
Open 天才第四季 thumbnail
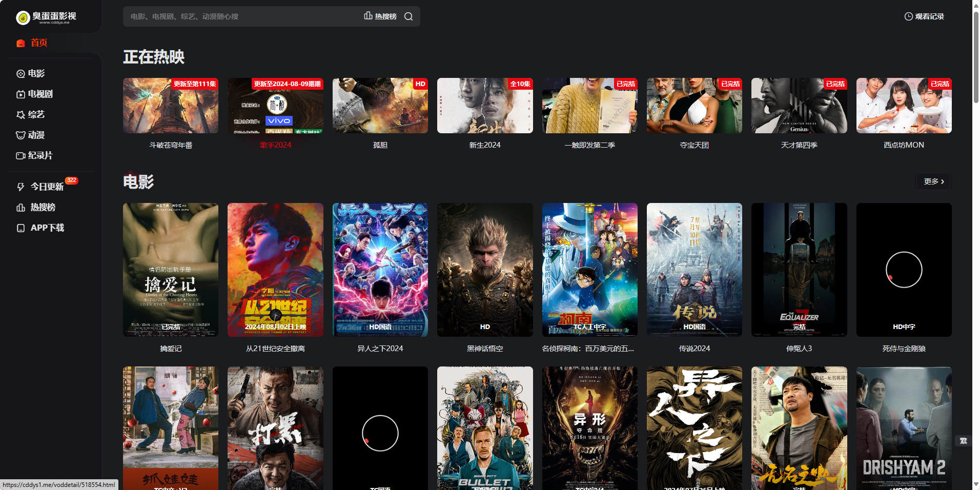coord(799,106)
